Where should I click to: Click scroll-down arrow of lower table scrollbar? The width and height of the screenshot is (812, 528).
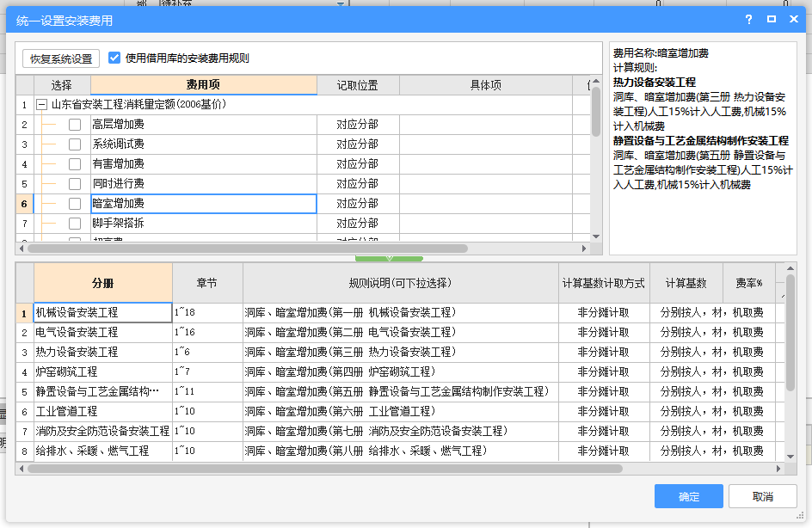(790, 456)
